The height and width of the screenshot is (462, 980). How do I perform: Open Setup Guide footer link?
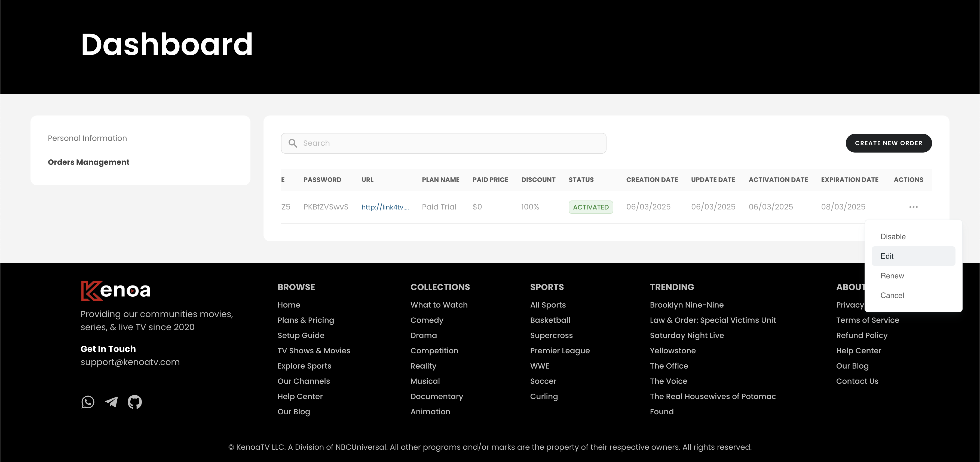tap(301, 335)
